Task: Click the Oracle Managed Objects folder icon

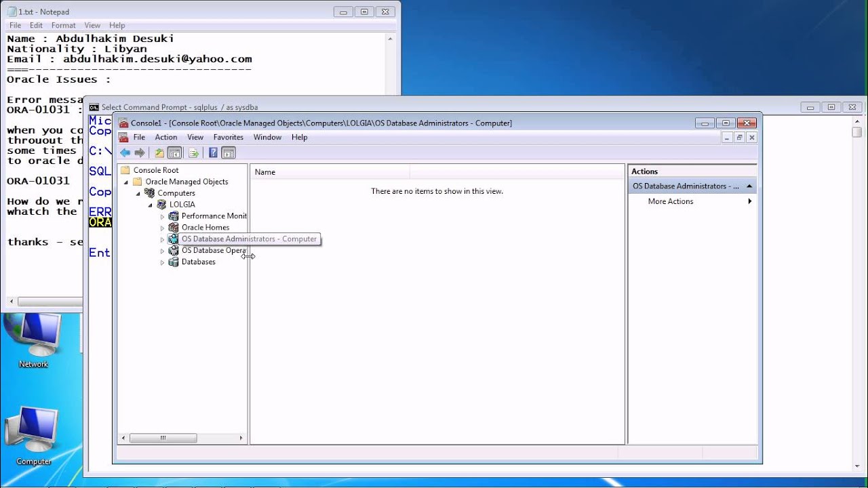Action: [137, 182]
